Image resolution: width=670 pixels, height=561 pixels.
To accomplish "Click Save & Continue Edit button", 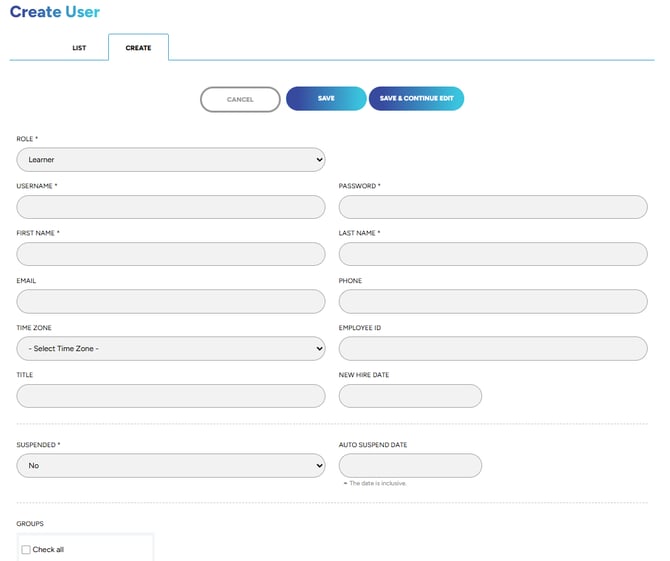I will point(416,99).
